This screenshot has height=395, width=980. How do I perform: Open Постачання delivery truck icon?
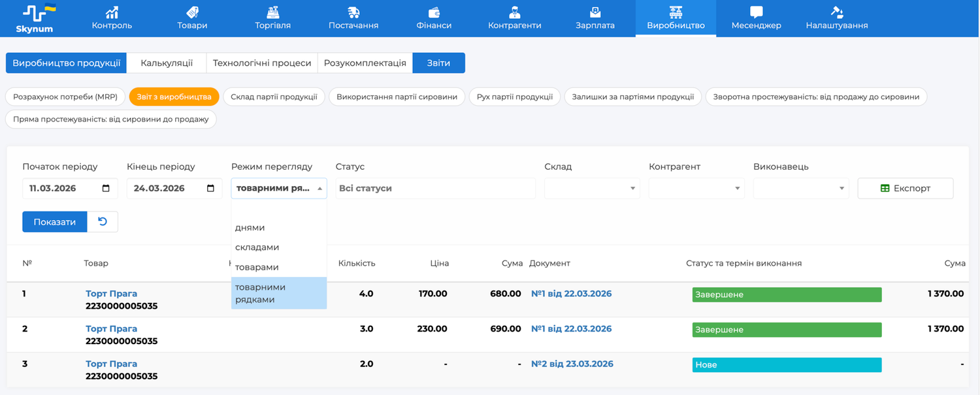(x=353, y=12)
